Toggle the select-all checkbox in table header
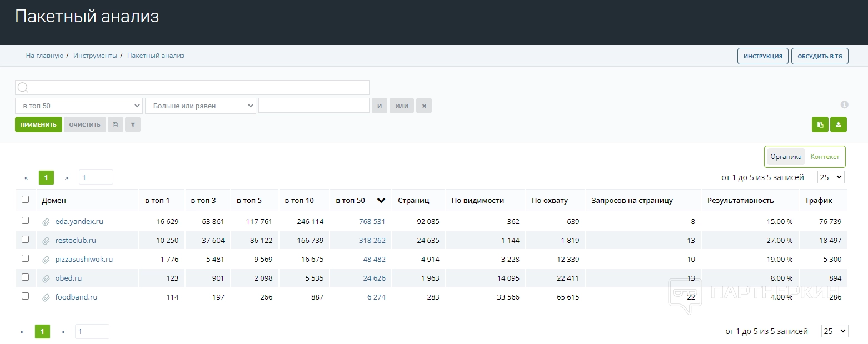 [x=25, y=200]
